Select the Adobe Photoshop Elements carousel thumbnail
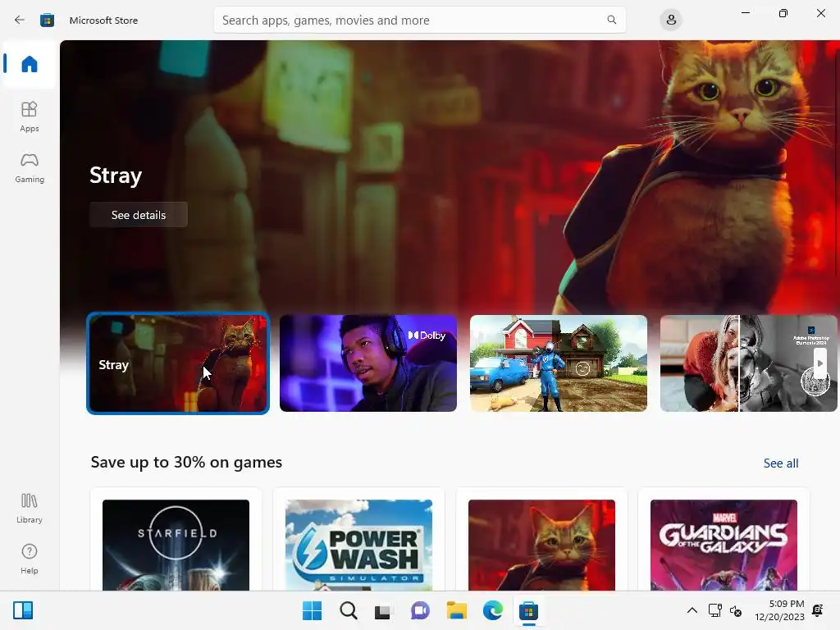Viewport: 840px width, 630px height. [748, 363]
